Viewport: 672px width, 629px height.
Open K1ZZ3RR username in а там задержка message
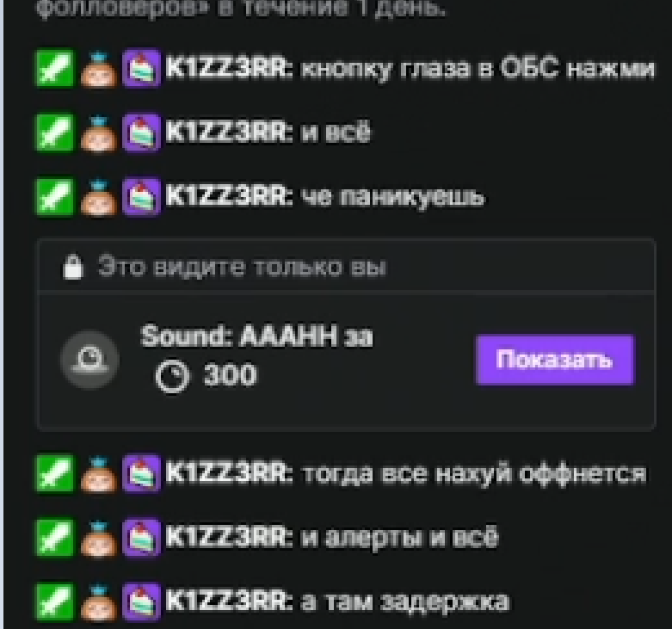(x=228, y=601)
